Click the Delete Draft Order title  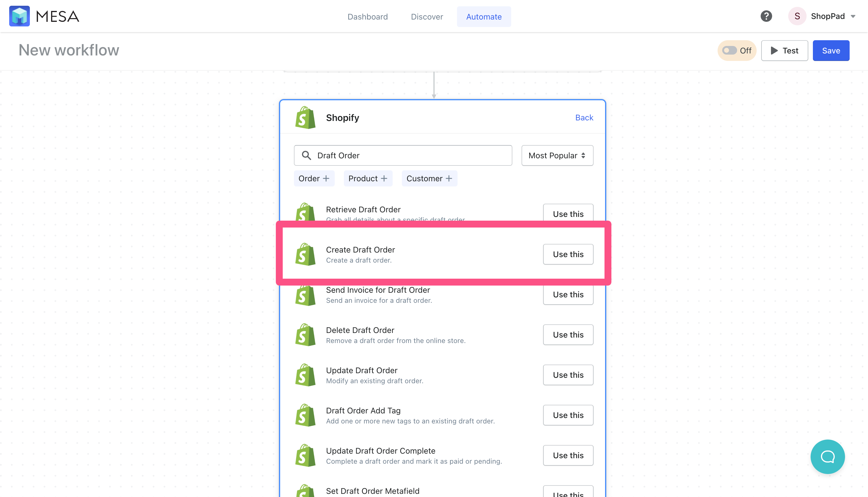[x=360, y=330]
